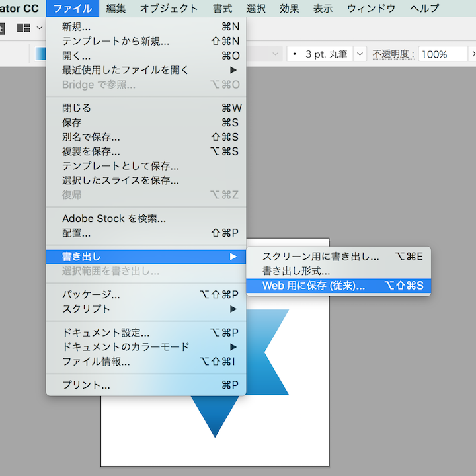Choose 複製を保存... menu item
Image resolution: width=476 pixels, height=476 pixels.
pyautogui.click(x=146, y=151)
